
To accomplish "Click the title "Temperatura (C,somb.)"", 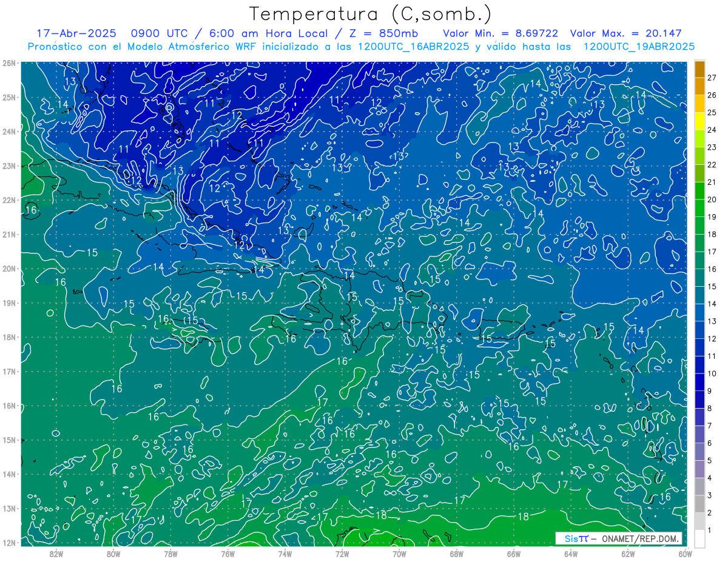I will [x=371, y=15].
